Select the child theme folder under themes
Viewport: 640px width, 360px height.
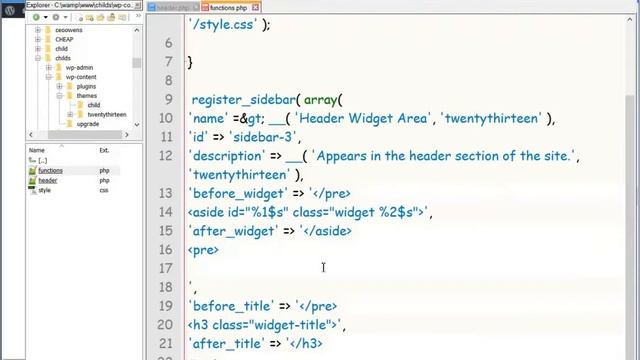93,105
